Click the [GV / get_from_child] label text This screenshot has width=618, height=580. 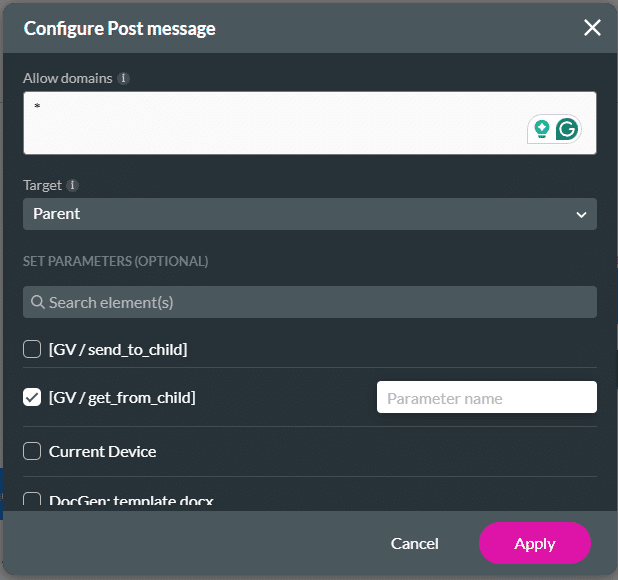(x=122, y=397)
